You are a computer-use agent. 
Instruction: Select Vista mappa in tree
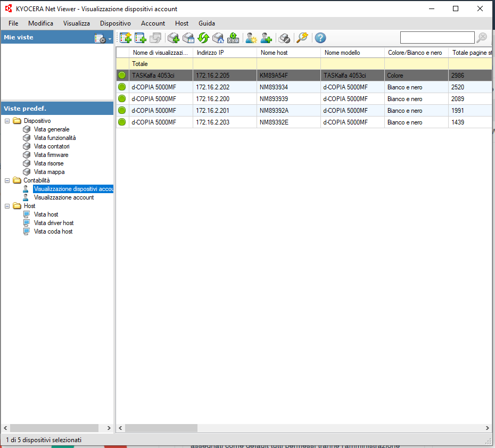pos(49,172)
